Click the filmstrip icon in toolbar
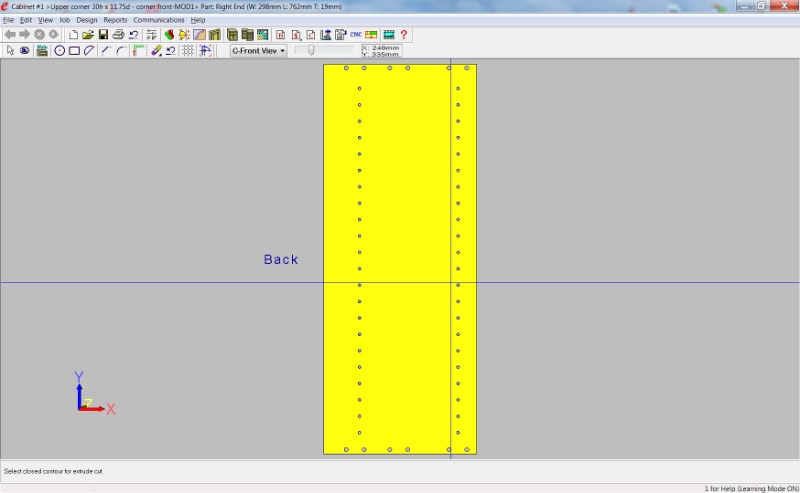The image size is (800, 493). tap(389, 35)
